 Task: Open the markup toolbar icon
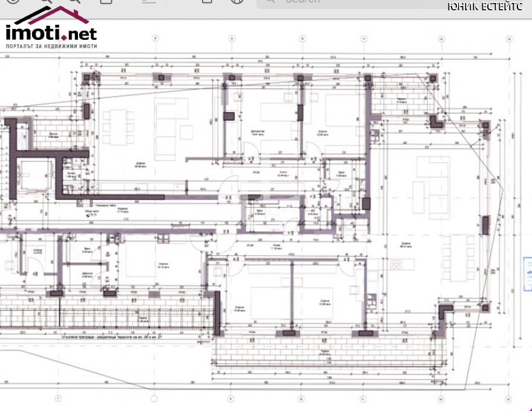point(238,1)
